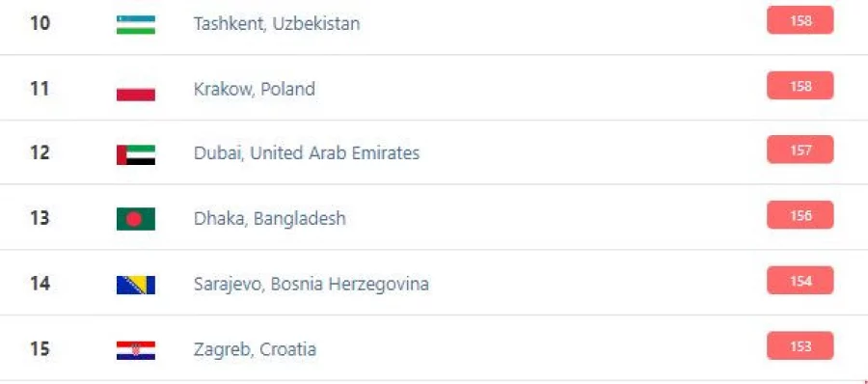Viewport: 868px width, 384px height.
Task: Select rank number 13 in list
Action: (x=40, y=218)
